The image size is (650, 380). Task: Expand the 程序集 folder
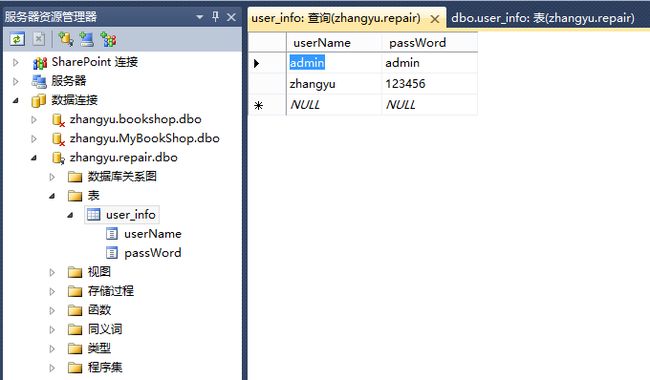click(52, 368)
